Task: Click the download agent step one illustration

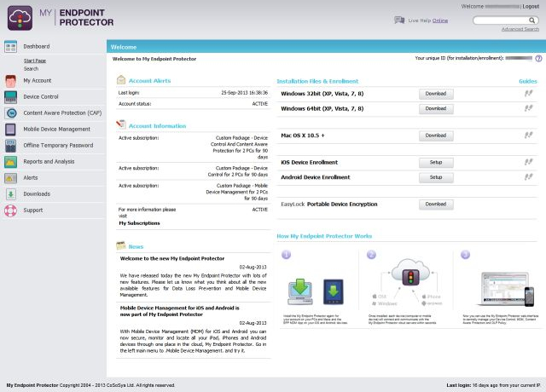Action: click(317, 291)
